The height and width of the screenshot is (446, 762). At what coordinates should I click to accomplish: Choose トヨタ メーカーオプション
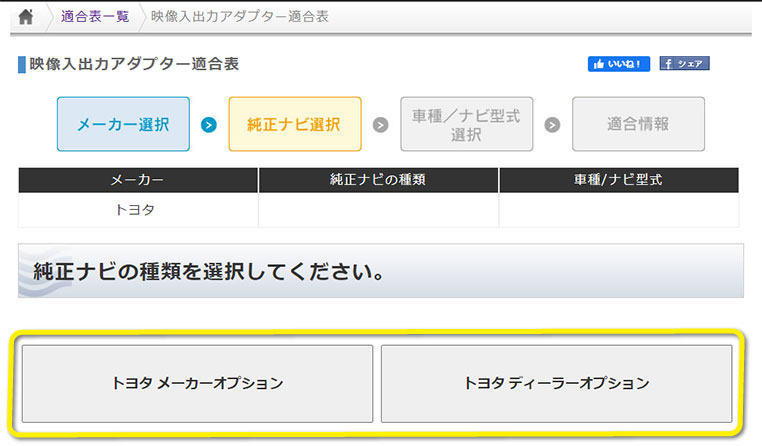[x=197, y=384]
